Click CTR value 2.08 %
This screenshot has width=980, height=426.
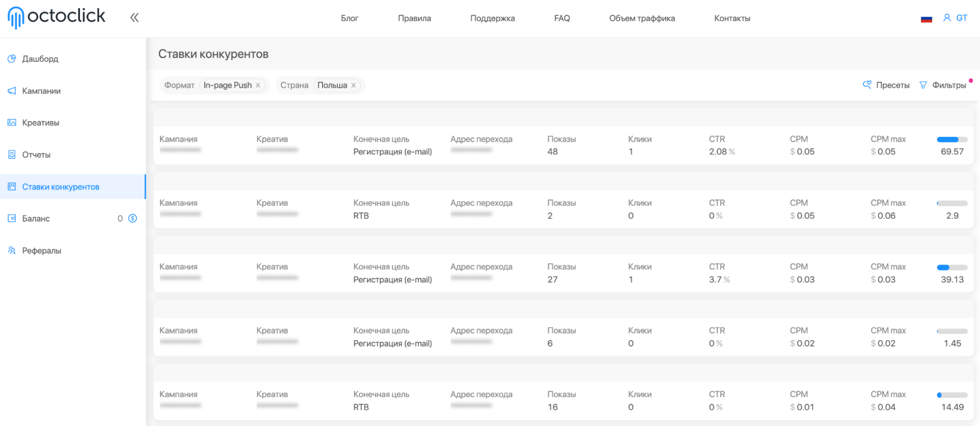click(x=722, y=151)
